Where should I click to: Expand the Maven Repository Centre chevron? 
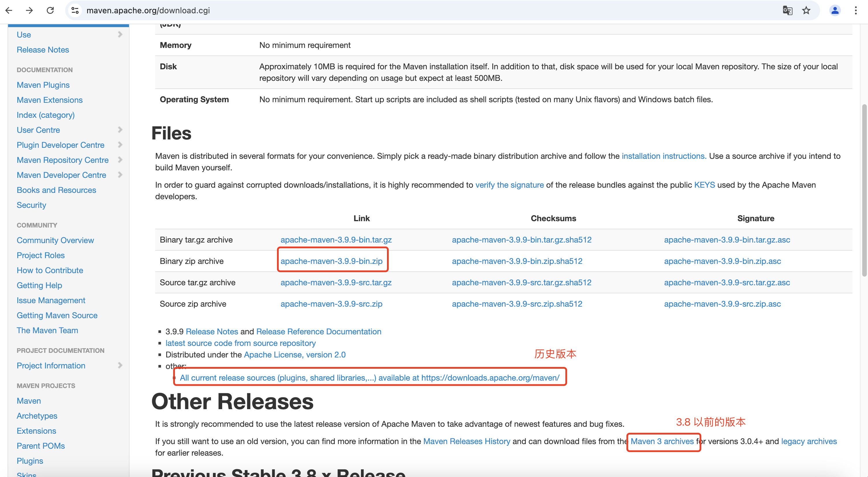pos(120,160)
